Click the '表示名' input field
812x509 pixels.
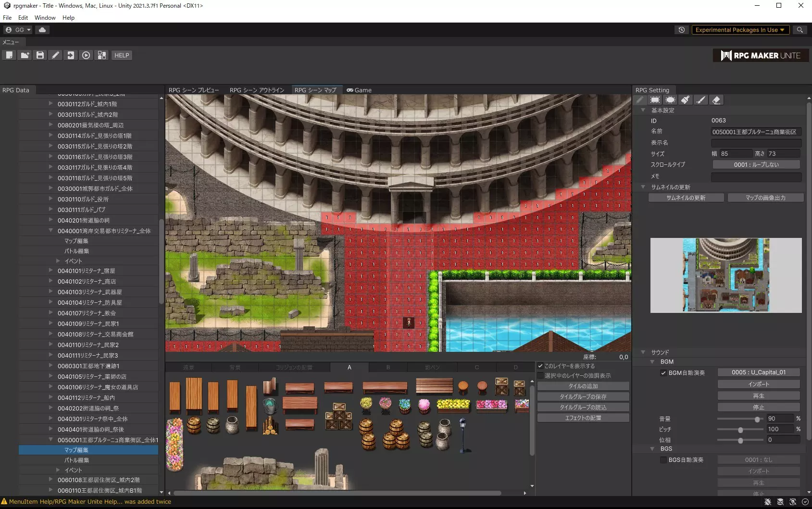coord(756,143)
